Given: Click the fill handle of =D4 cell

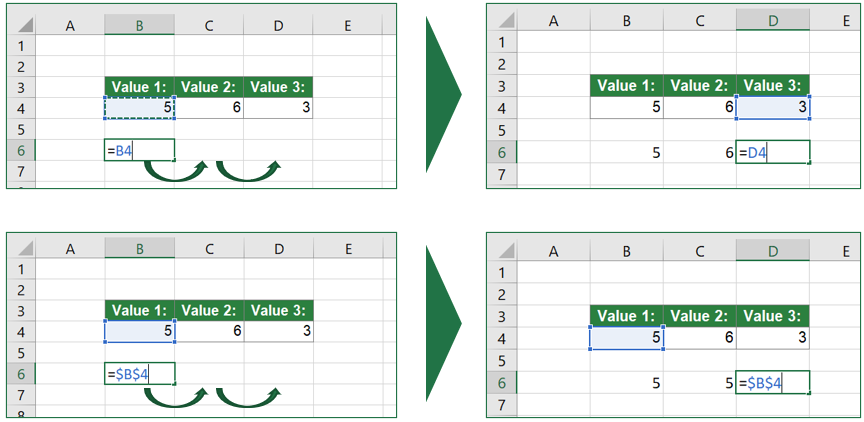Looking at the screenshot, I should (809, 163).
